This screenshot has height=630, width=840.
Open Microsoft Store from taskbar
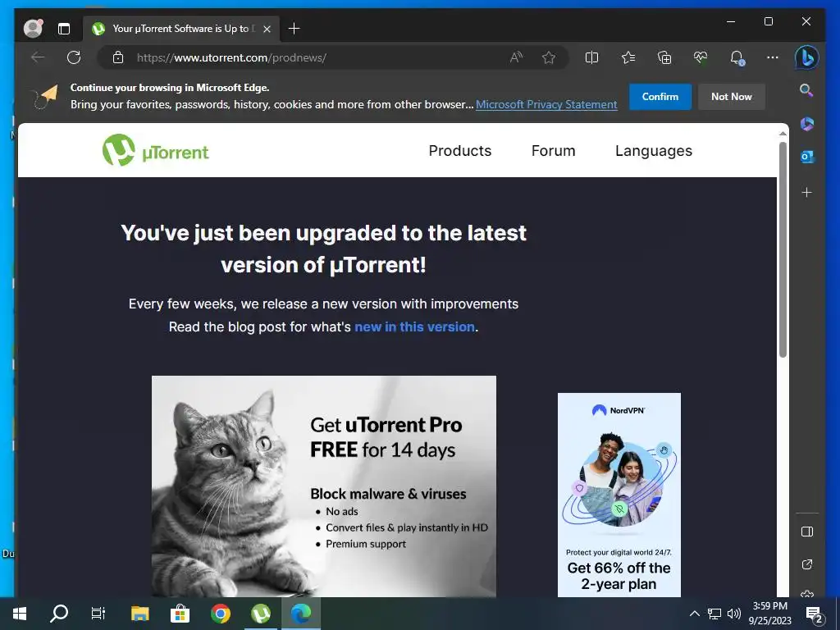[180, 614]
